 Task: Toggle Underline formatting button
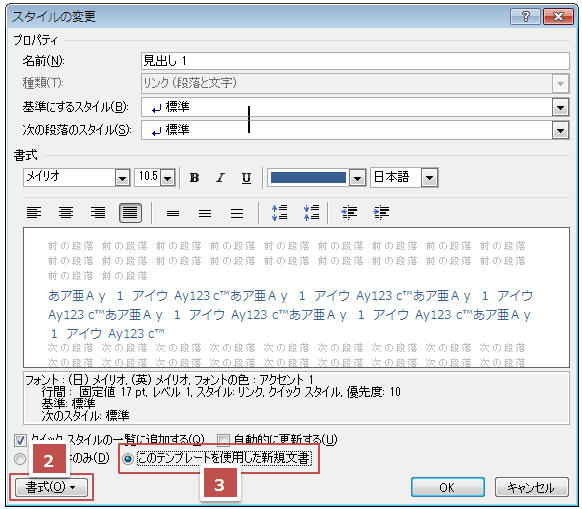[x=246, y=177]
